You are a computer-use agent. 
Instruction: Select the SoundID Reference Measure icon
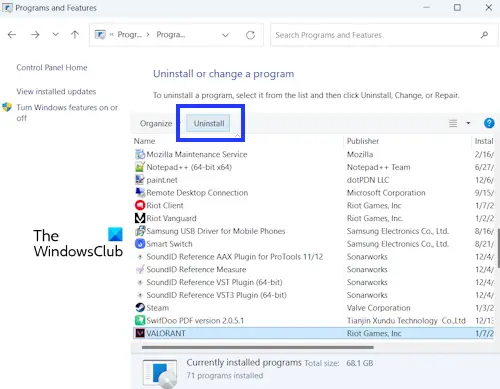pyautogui.click(x=140, y=269)
